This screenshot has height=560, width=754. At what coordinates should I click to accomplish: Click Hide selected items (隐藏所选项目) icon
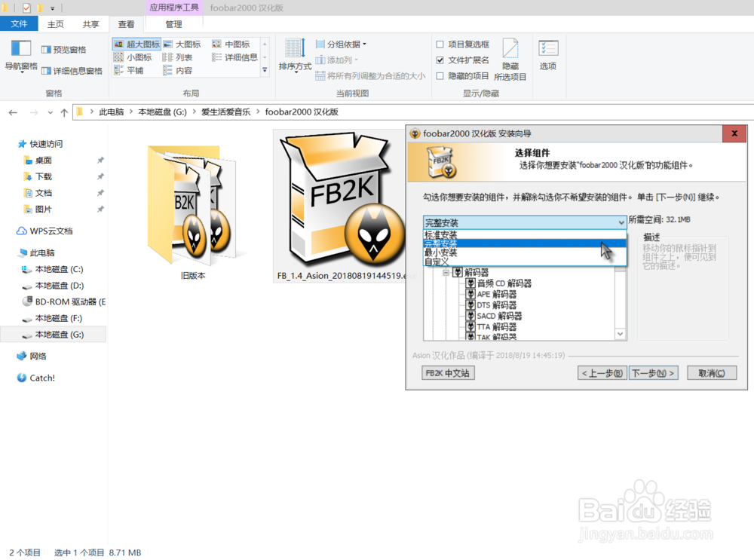[x=510, y=59]
